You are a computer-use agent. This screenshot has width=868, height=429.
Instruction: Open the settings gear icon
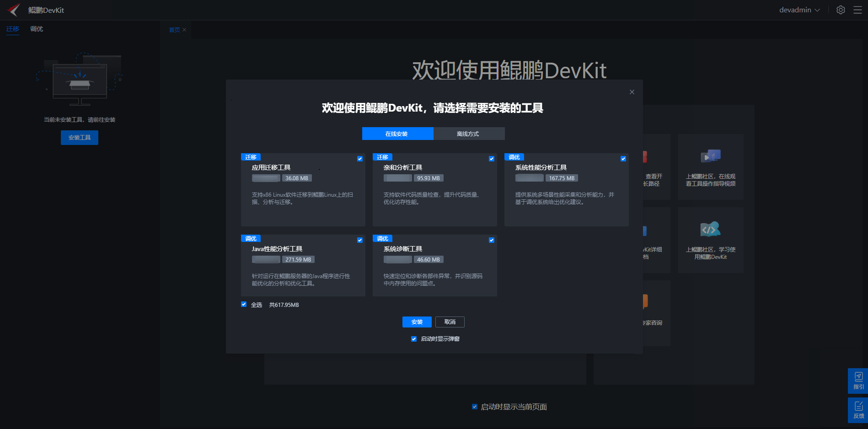point(841,10)
